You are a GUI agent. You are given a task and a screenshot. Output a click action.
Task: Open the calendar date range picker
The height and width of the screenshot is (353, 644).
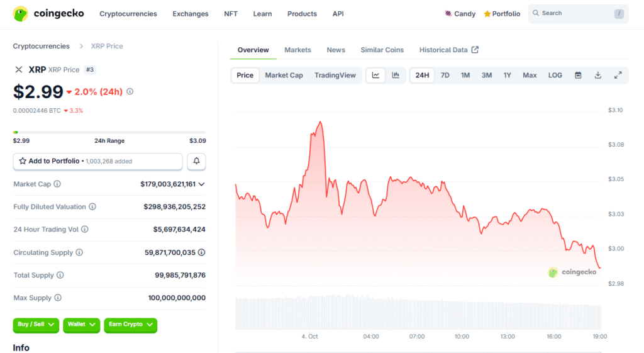pos(578,76)
